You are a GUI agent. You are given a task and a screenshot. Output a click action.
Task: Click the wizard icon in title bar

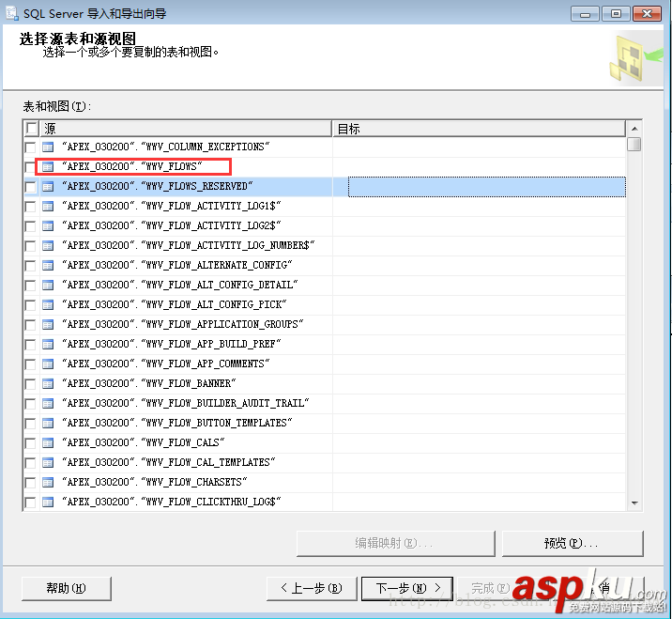tap(11, 13)
